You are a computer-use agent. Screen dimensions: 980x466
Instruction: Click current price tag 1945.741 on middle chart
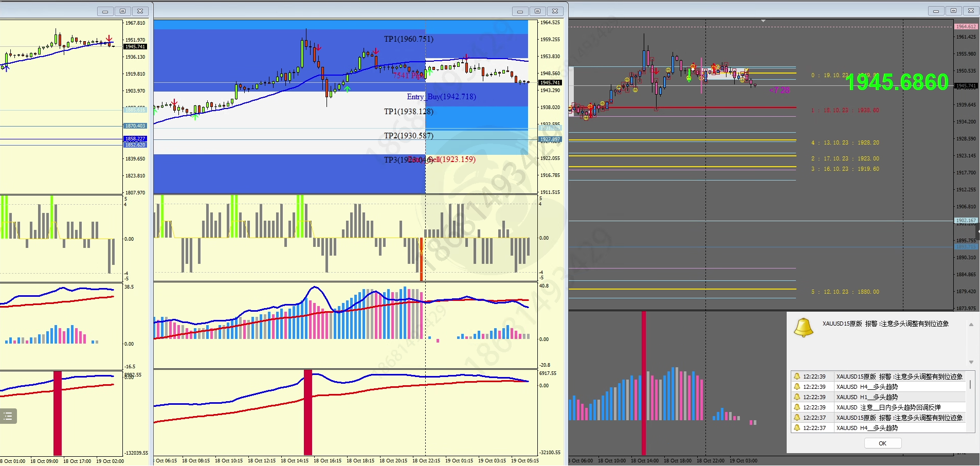point(550,83)
